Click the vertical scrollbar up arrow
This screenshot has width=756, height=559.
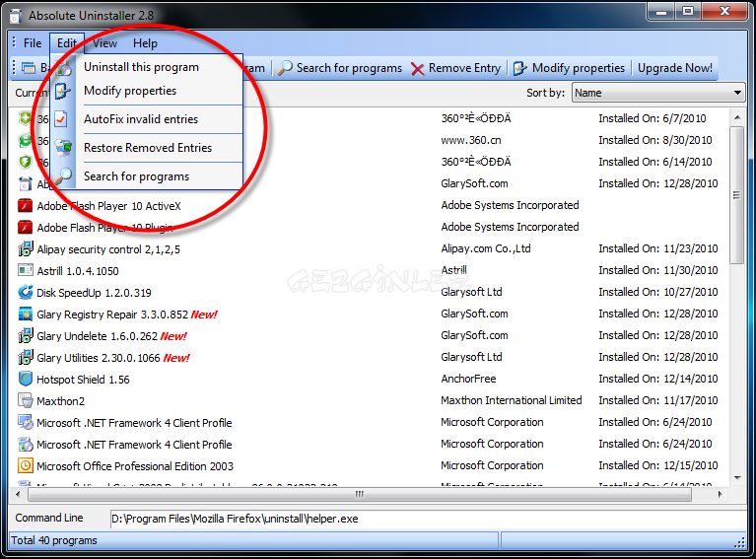tap(736, 117)
